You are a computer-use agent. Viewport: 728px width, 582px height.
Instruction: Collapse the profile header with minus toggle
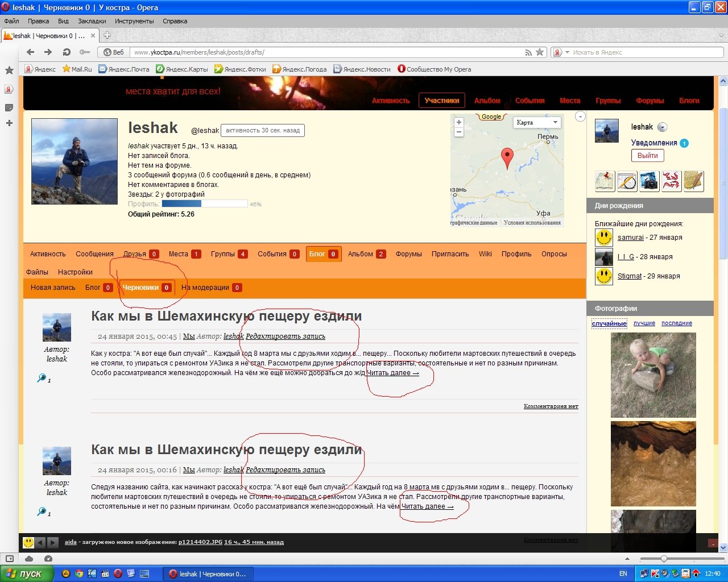(580, 117)
